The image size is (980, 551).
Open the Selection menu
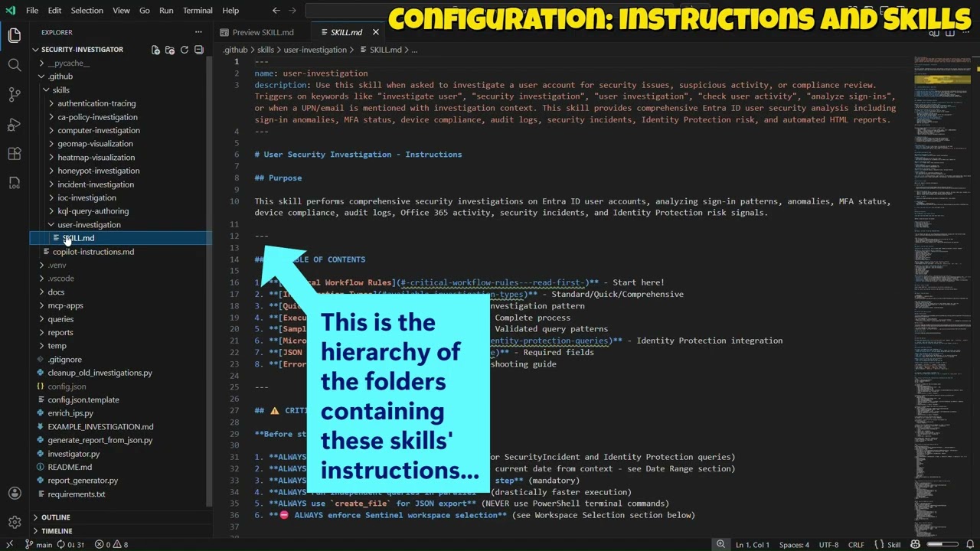[87, 11]
